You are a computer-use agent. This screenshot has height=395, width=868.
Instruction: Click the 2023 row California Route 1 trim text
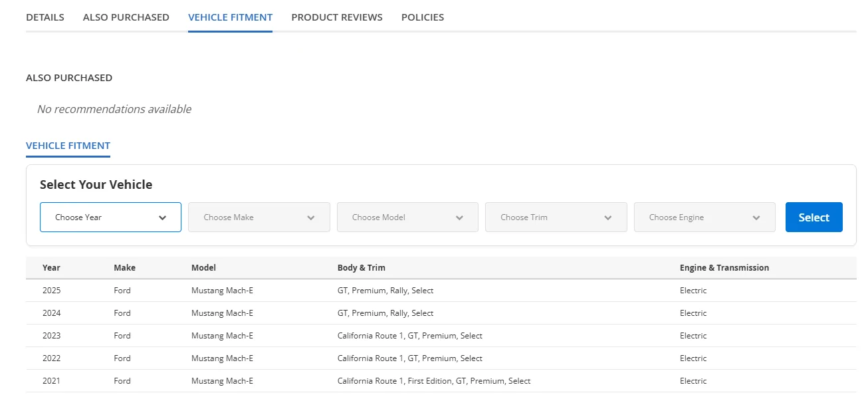[410, 336]
